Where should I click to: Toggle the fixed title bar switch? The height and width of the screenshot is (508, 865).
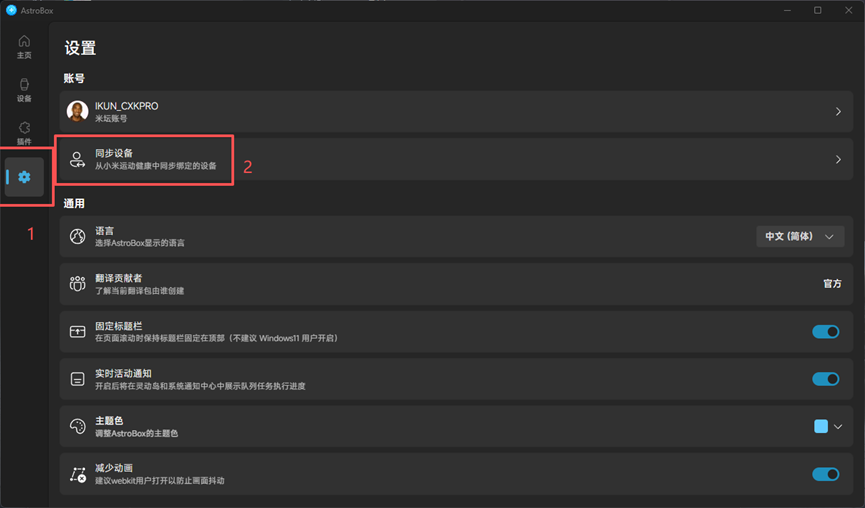[x=825, y=332]
